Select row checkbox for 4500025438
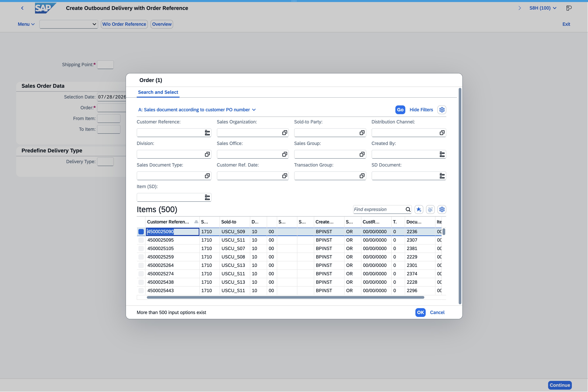The image size is (588, 392). [x=141, y=282]
